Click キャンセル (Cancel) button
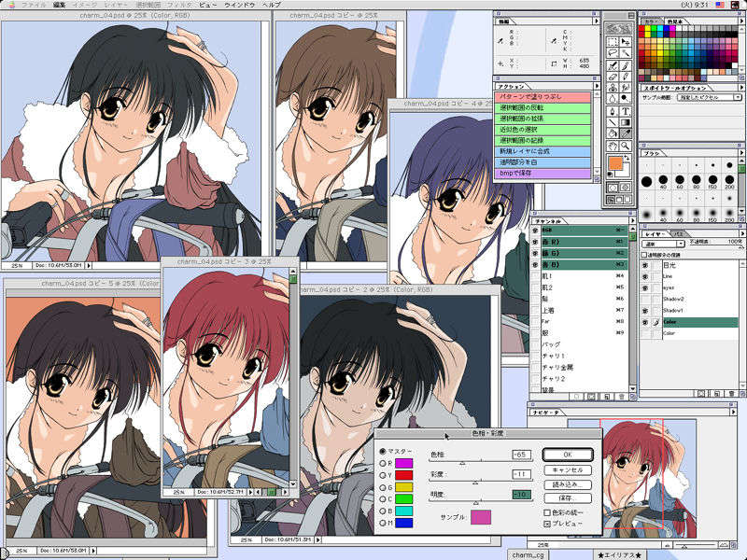Image resolution: width=747 pixels, height=560 pixels. pos(568,470)
